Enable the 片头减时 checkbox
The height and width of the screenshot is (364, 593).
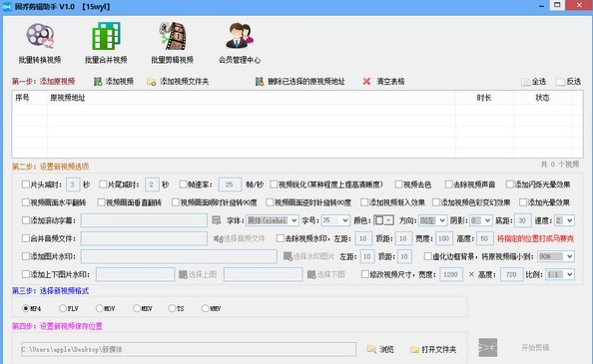pos(26,184)
